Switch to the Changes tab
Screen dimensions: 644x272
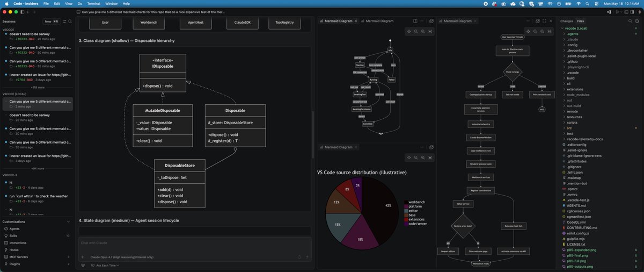tap(567, 21)
